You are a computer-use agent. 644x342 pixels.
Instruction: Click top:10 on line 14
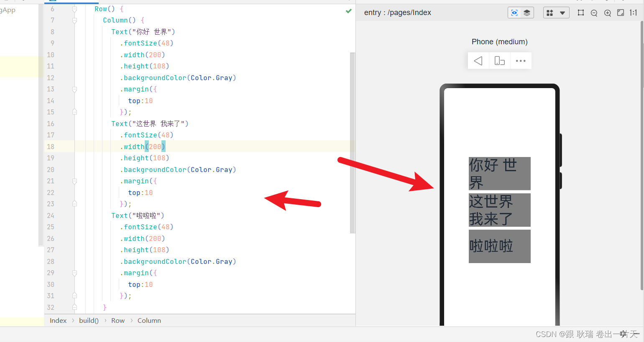click(x=141, y=101)
